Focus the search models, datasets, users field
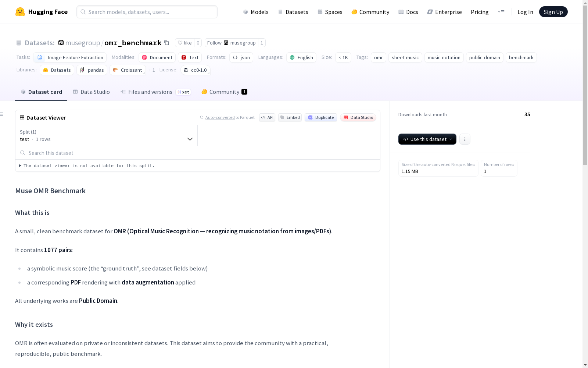Image resolution: width=588 pixels, height=368 pixels. 147,12
